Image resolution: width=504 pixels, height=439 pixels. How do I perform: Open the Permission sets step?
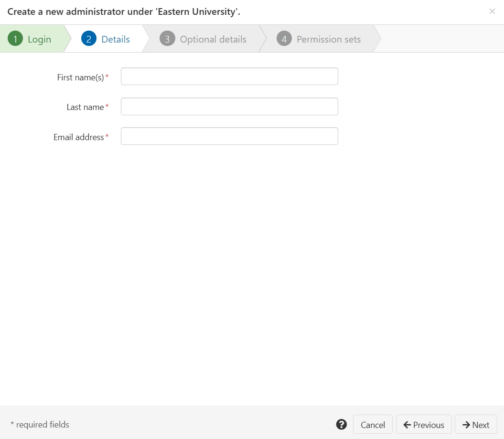pyautogui.click(x=319, y=39)
